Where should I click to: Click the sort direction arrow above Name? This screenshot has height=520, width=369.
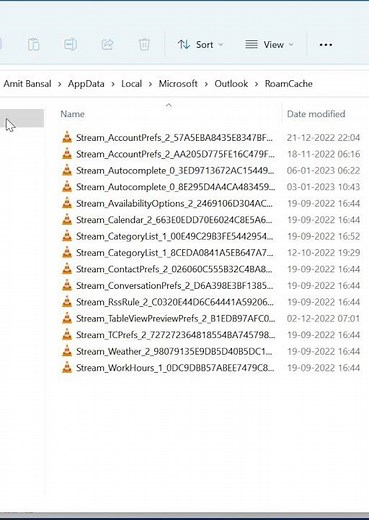click(x=169, y=105)
